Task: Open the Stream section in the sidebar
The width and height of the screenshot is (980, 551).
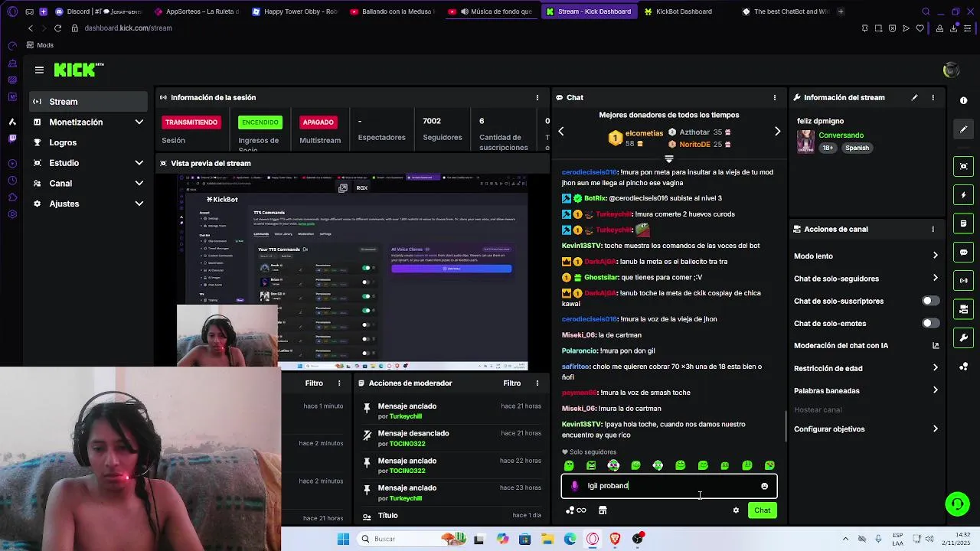Action: [89, 101]
